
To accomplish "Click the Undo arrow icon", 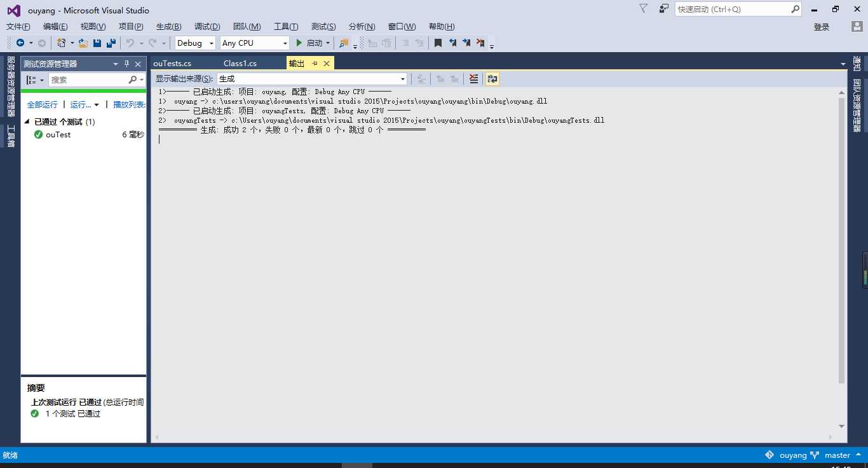I will click(x=130, y=43).
